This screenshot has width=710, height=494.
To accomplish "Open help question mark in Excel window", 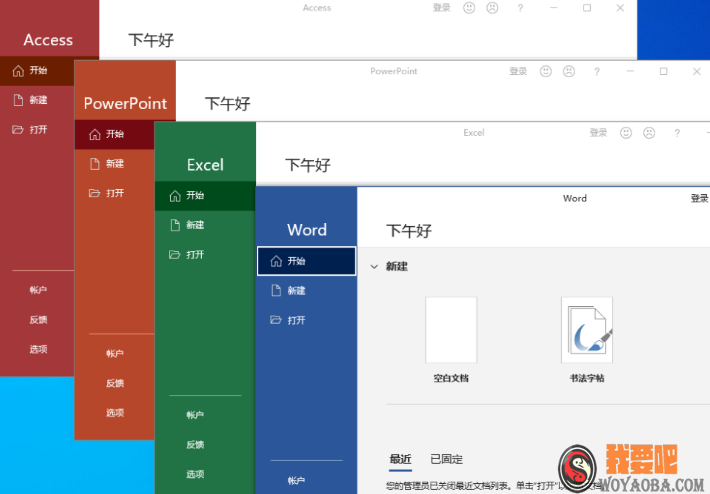I will pyautogui.click(x=677, y=133).
